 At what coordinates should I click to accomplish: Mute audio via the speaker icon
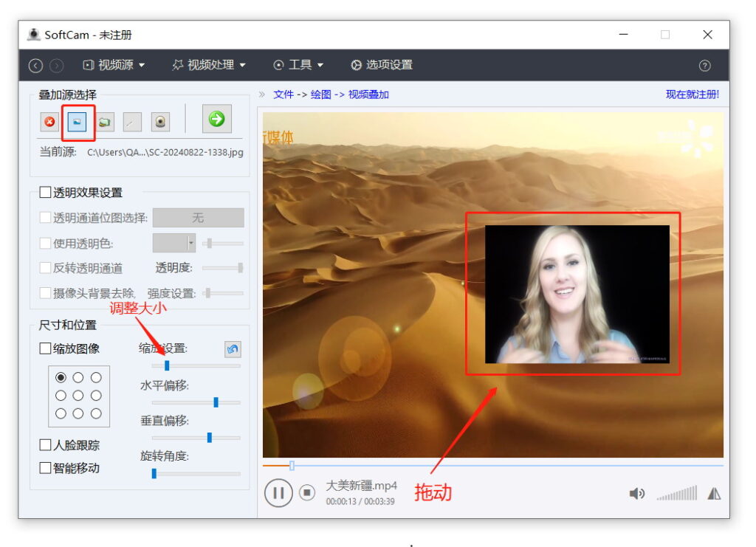pos(636,492)
